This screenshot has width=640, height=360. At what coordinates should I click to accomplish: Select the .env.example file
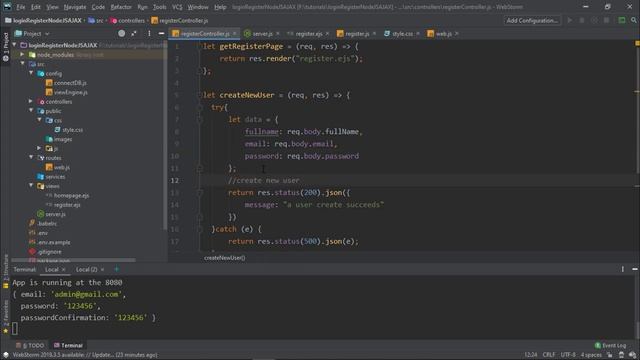pos(54,242)
